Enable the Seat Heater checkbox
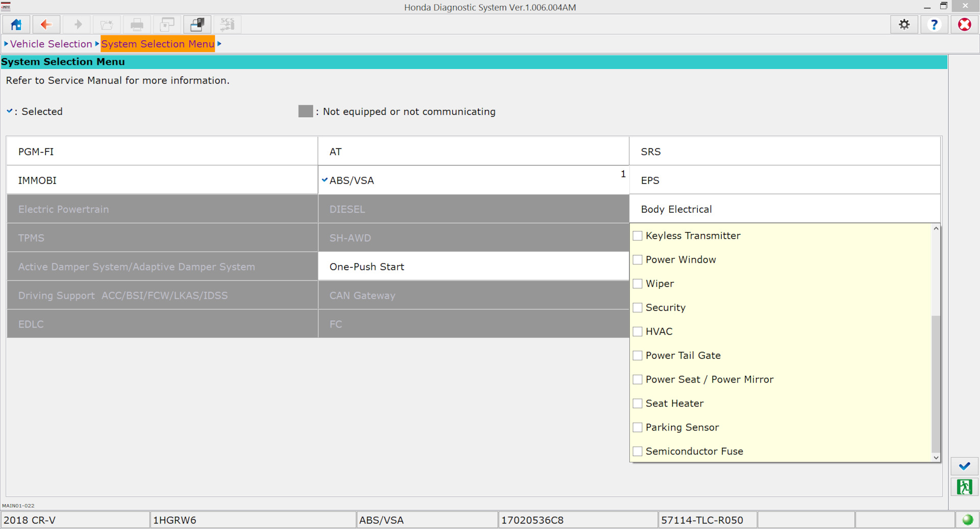The width and height of the screenshot is (980, 529). click(x=638, y=404)
